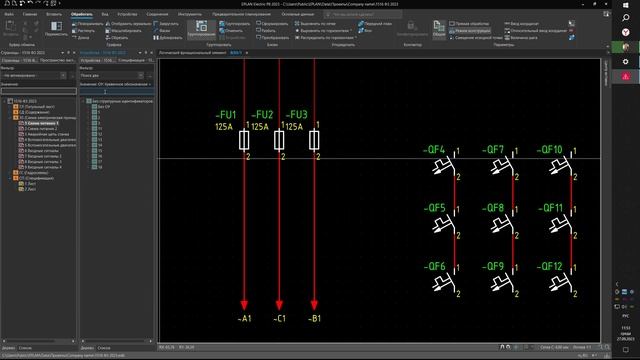Image resolution: width=640 pixels, height=360 pixels.
Task: Click the Закруглить tool
Action: tap(166, 24)
